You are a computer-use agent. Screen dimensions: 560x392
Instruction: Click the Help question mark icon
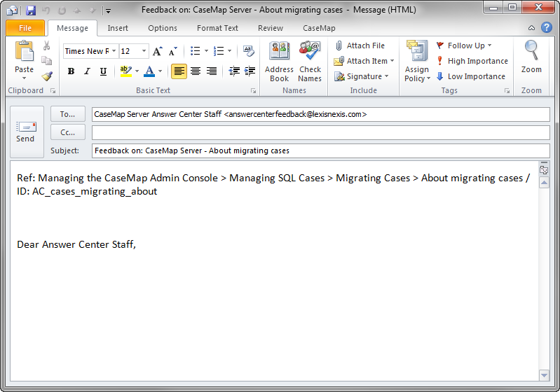(x=547, y=27)
